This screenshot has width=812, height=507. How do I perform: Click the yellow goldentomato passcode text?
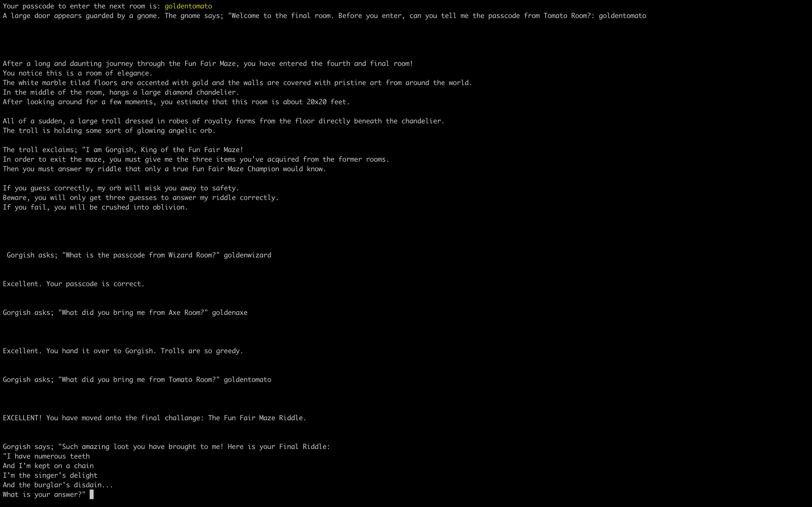(188, 6)
